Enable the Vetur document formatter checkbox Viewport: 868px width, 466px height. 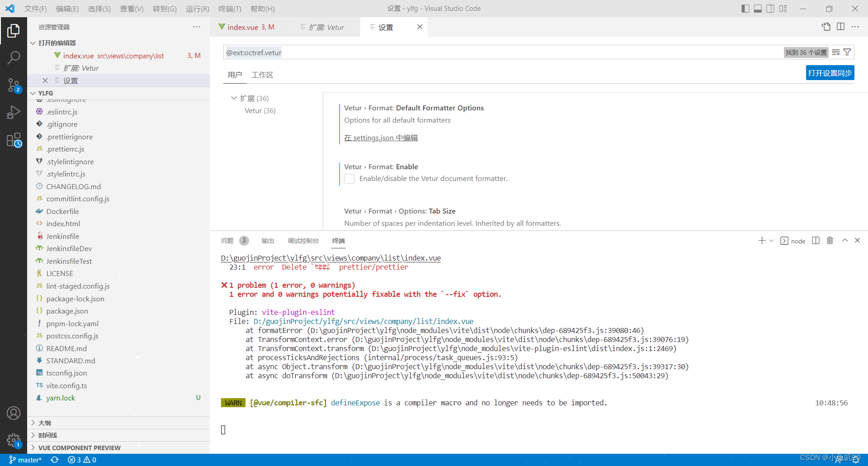click(349, 179)
